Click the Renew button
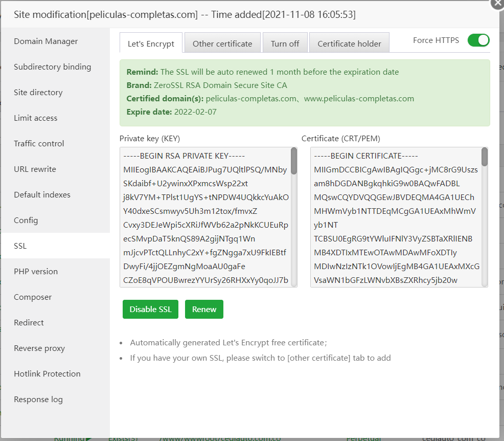504x441 pixels. [x=204, y=309]
